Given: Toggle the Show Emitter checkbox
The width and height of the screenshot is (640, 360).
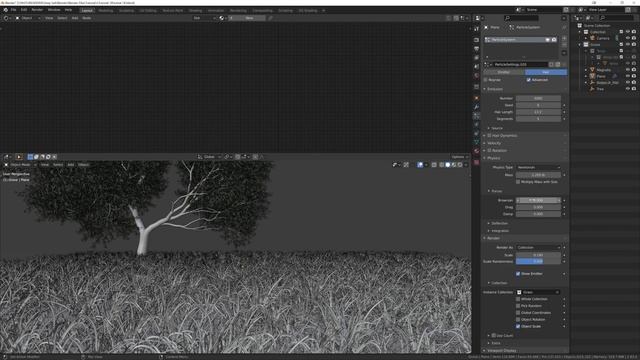Looking at the screenshot, I should point(518,274).
